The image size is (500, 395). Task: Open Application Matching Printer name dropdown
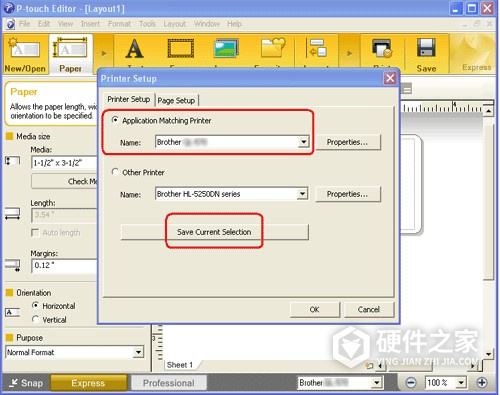303,142
